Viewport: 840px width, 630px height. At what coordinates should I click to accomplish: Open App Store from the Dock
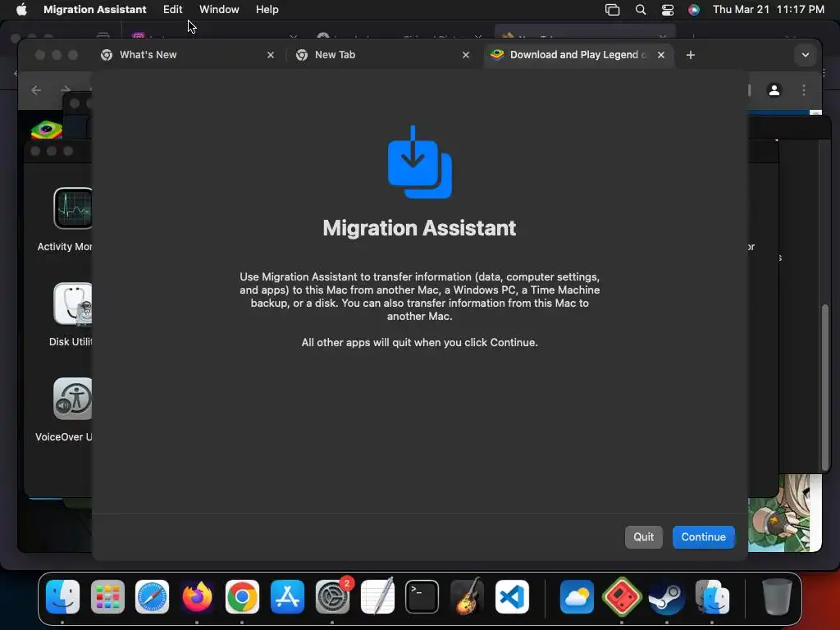coord(287,597)
